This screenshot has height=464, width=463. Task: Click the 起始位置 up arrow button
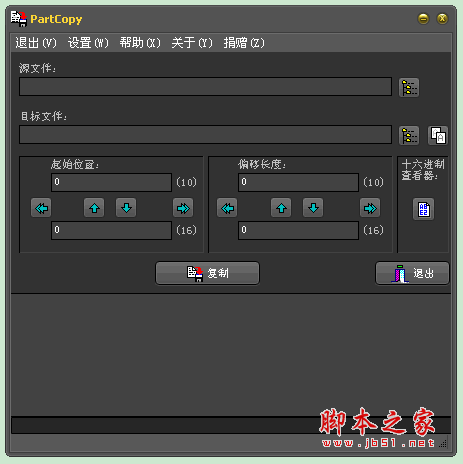tap(94, 208)
